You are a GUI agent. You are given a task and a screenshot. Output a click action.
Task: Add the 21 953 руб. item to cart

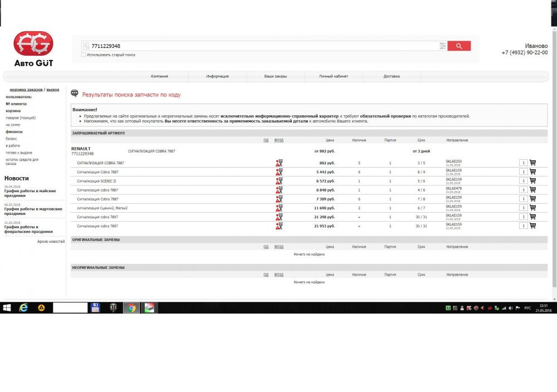coord(532,226)
